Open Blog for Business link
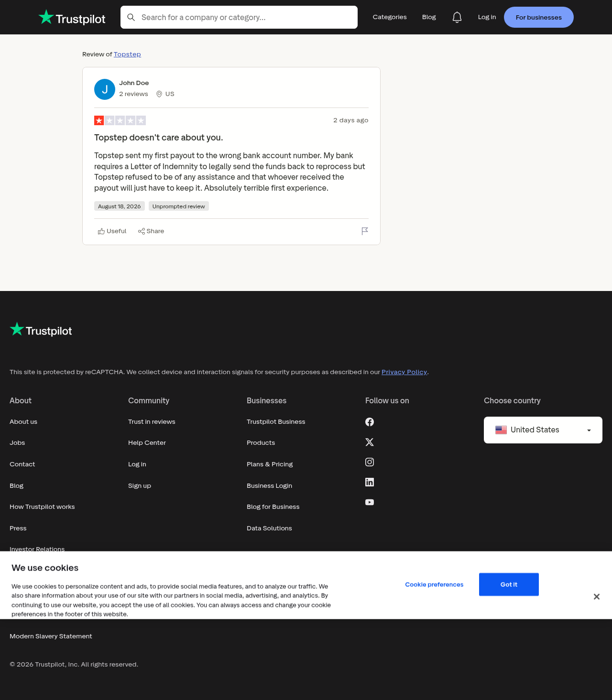The height and width of the screenshot is (700, 612). pyautogui.click(x=273, y=507)
